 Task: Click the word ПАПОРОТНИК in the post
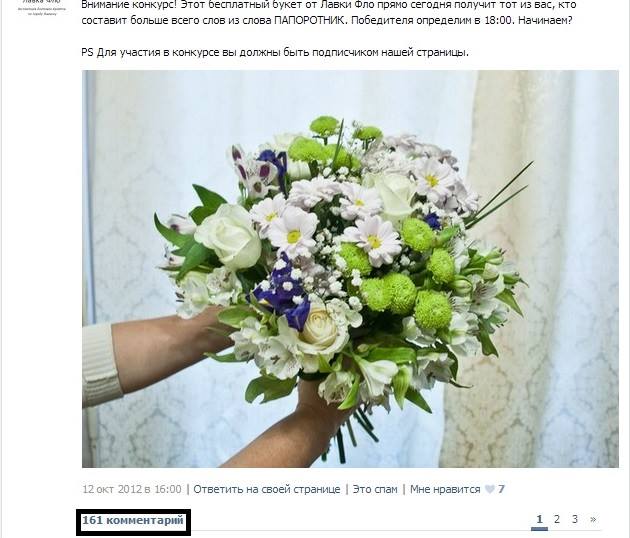tap(309, 20)
